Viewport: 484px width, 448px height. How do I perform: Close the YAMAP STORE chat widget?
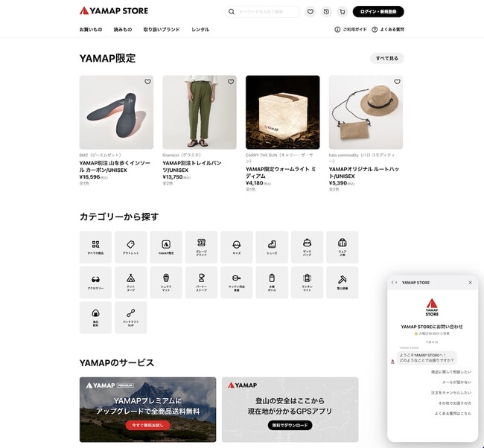click(x=470, y=282)
